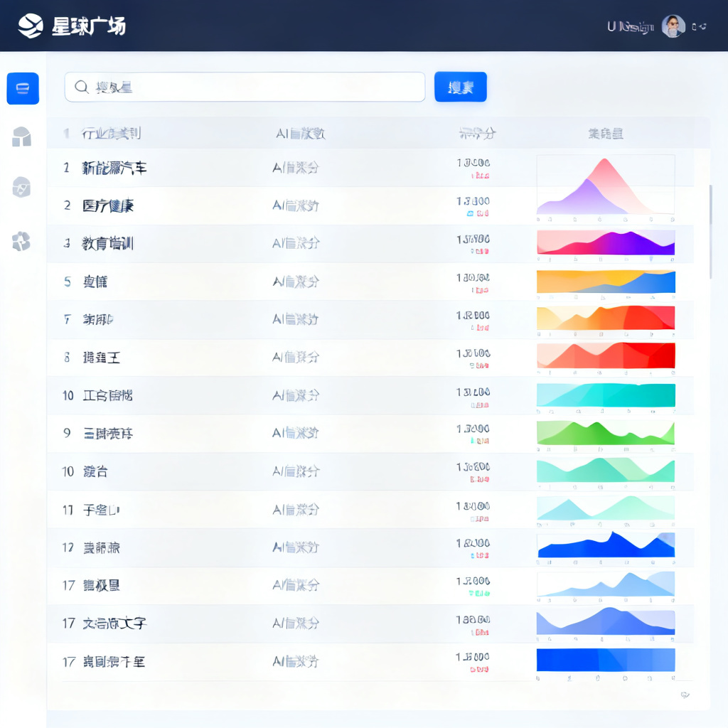Click the 星球广场 title text
728x728 pixels.
click(x=89, y=26)
